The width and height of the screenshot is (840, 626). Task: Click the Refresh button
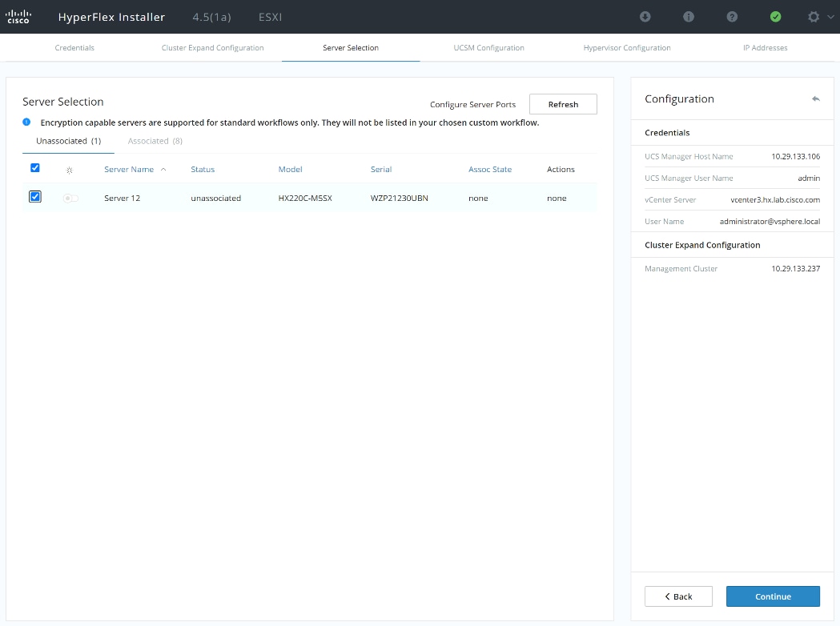(563, 104)
